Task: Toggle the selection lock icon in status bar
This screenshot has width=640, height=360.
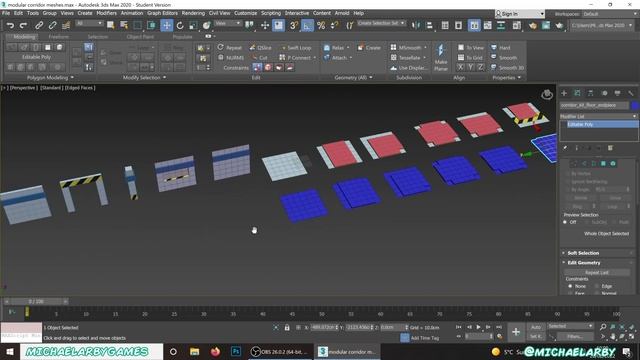Action: (x=287, y=327)
